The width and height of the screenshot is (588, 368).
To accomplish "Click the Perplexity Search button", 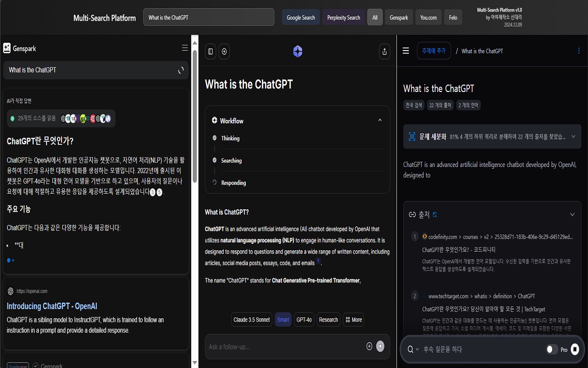I will [344, 17].
